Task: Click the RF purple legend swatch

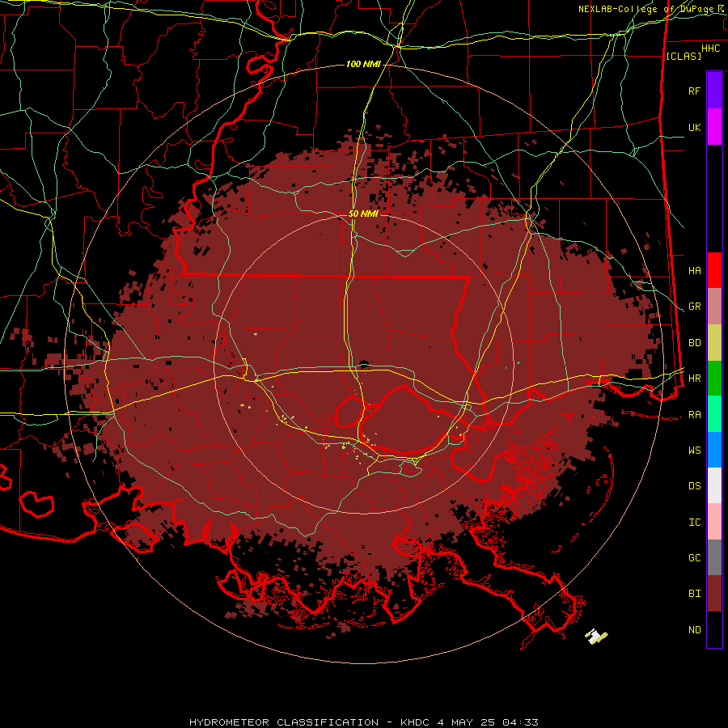Action: [x=714, y=91]
